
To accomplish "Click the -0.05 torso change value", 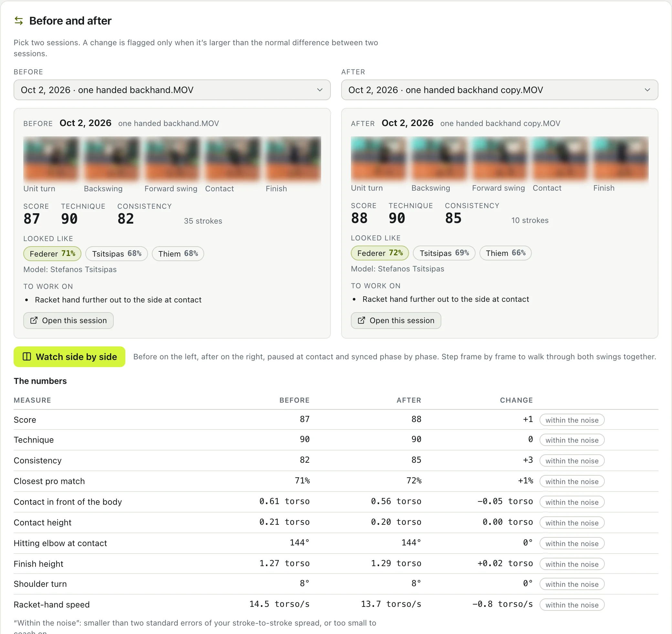I will [505, 502].
